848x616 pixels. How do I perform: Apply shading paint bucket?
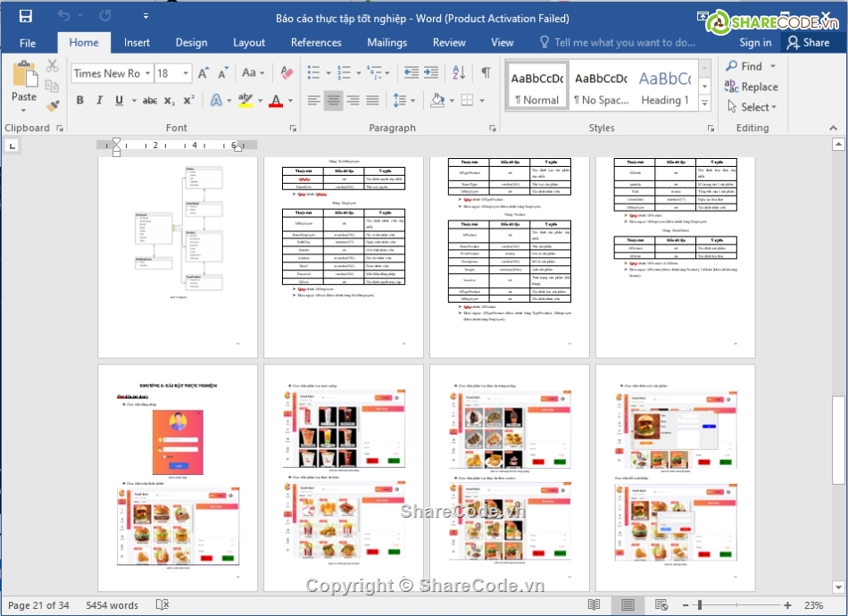click(x=437, y=100)
